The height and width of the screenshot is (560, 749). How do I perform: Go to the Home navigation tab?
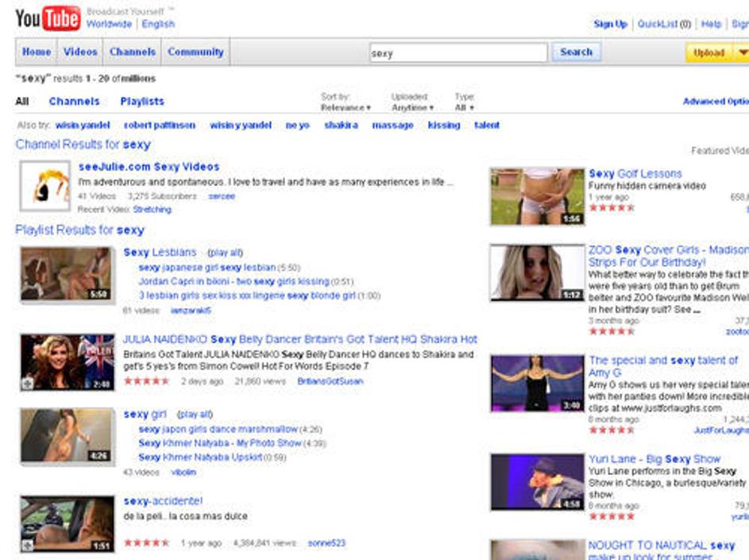point(37,52)
